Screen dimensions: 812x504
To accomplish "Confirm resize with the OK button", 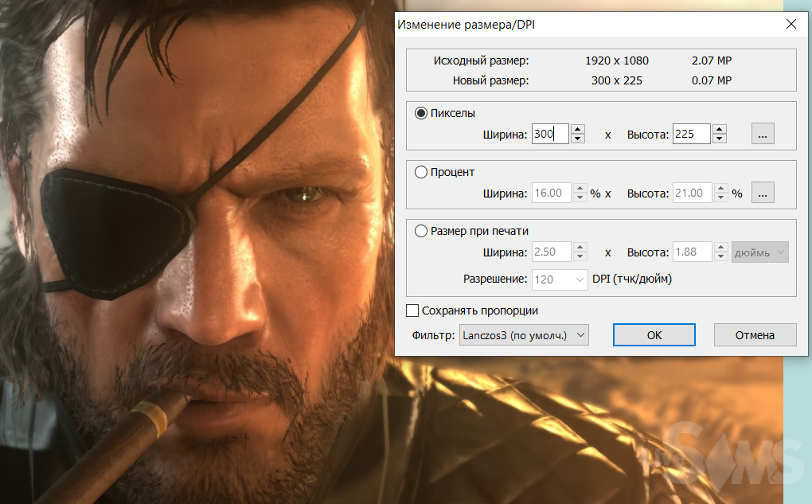I will 654,335.
